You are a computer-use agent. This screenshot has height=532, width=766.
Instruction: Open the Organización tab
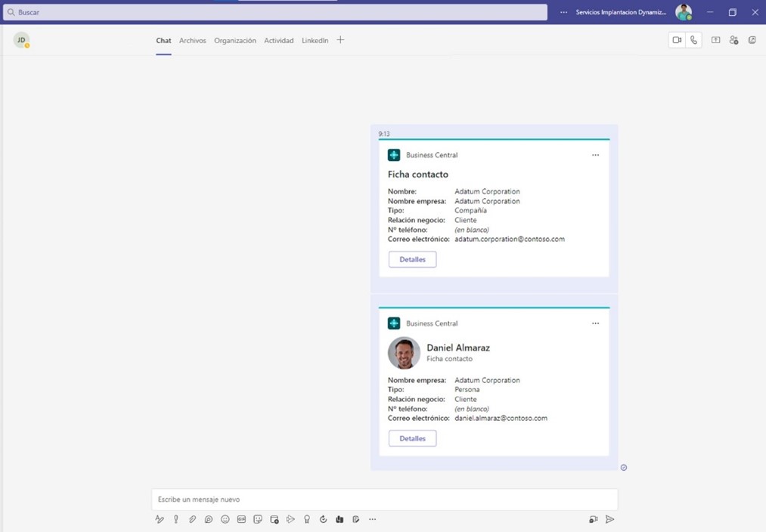click(235, 41)
